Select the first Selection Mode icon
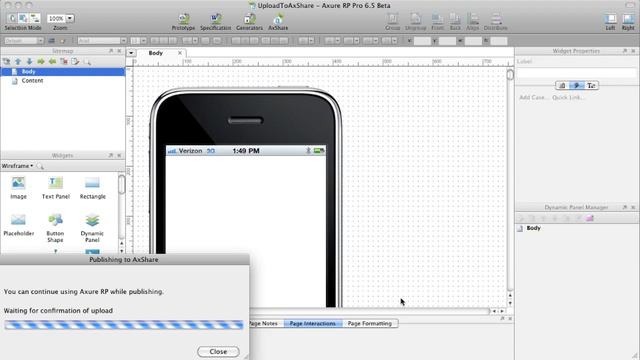This screenshot has height=360, width=640. (12, 18)
